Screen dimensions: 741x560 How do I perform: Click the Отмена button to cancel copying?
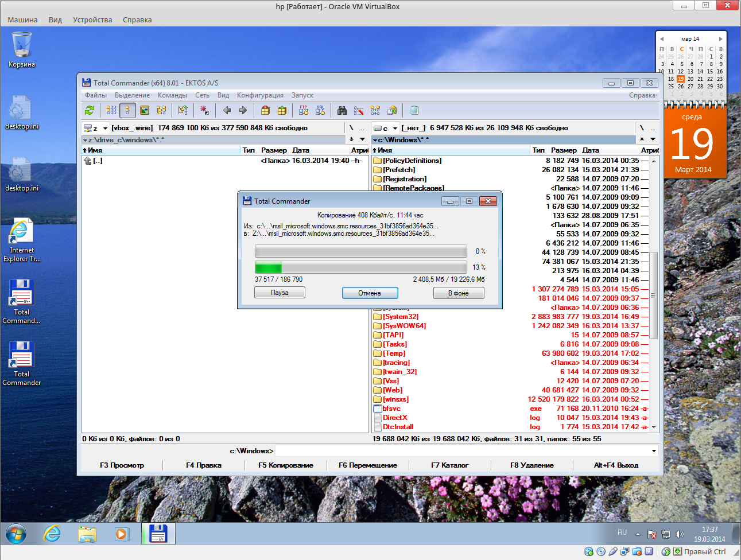(370, 293)
